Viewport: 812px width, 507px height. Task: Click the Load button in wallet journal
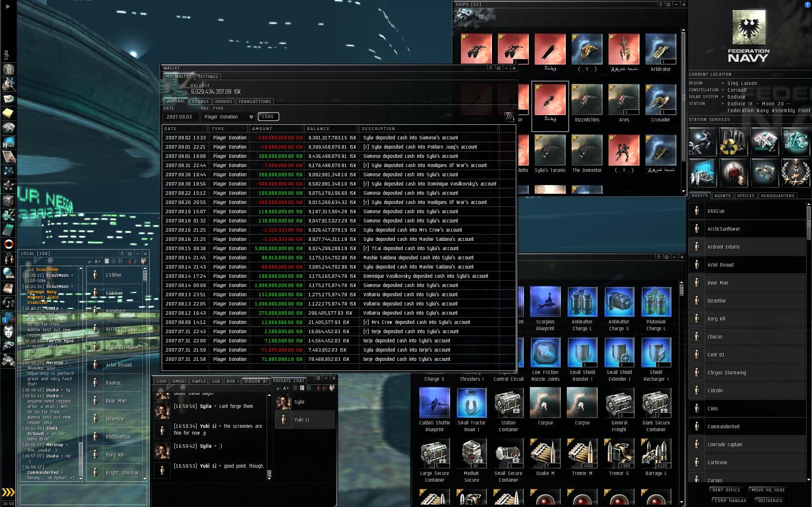pos(268,117)
